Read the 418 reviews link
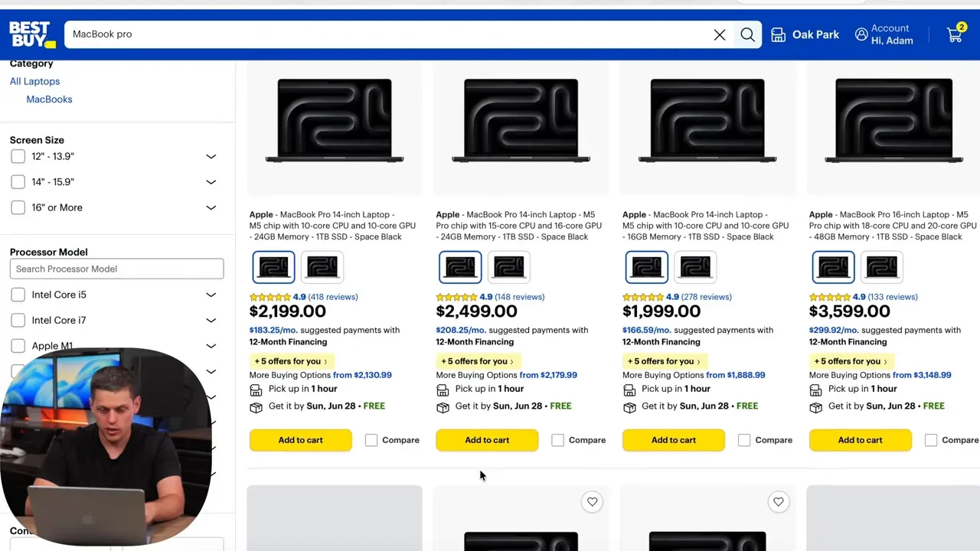Image resolution: width=980 pixels, height=551 pixels. click(333, 297)
